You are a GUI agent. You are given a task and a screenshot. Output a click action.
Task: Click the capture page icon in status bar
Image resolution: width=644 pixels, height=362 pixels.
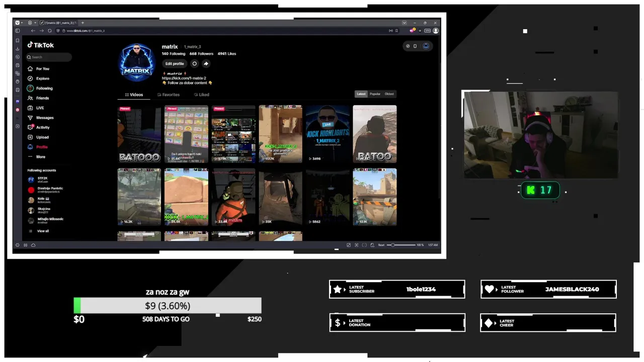tap(357, 245)
